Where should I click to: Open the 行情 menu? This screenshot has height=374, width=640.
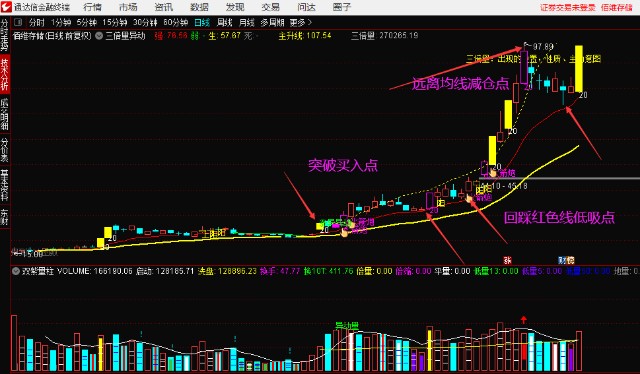point(92,7)
